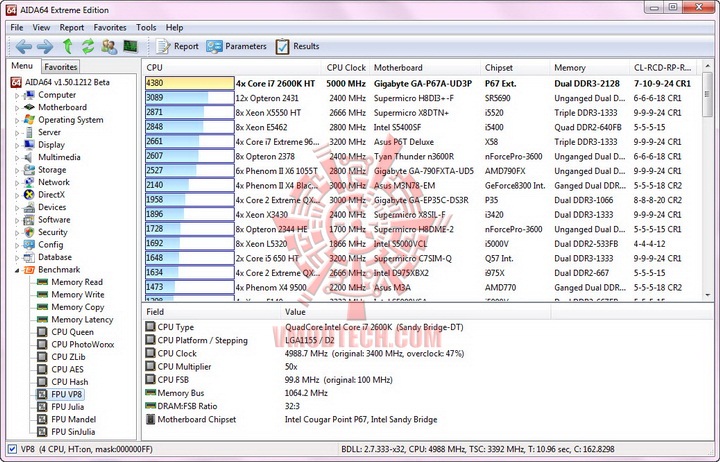The image size is (720, 462).
Task: Open the Memory Copy benchmark icon
Action: click(x=42, y=307)
